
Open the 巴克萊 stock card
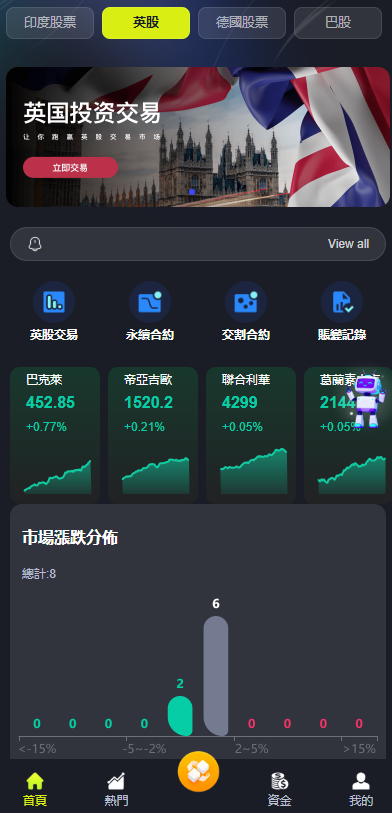55,435
